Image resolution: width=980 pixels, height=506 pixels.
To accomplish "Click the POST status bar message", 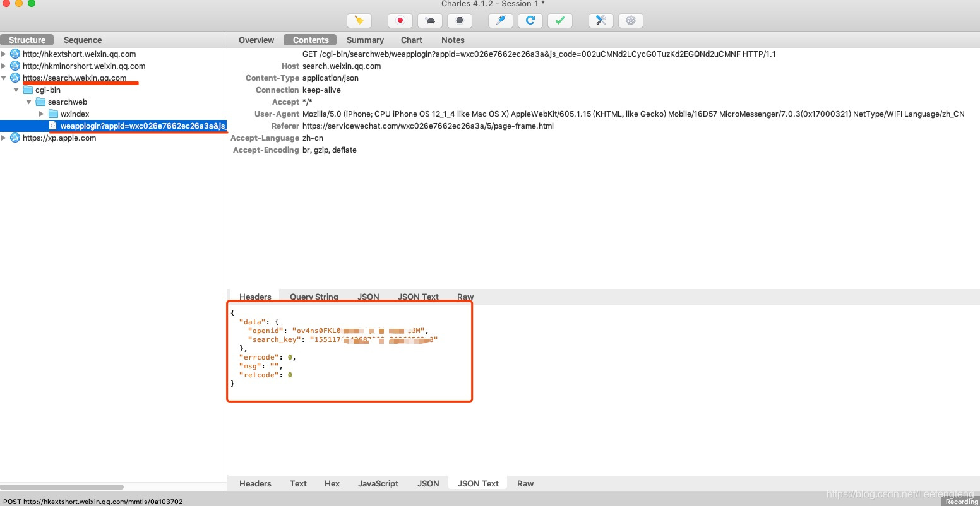I will (x=93, y=502).
